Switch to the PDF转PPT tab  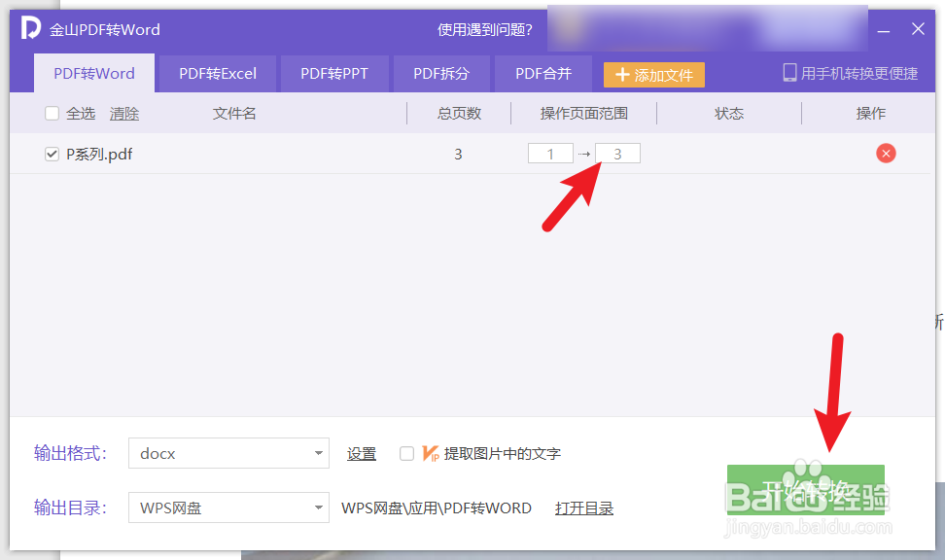click(334, 74)
